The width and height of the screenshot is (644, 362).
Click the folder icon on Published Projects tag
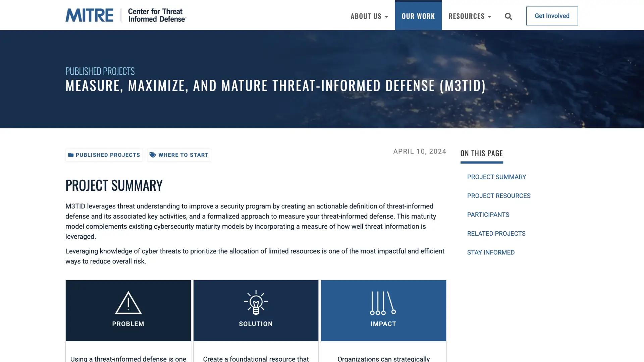(x=71, y=155)
